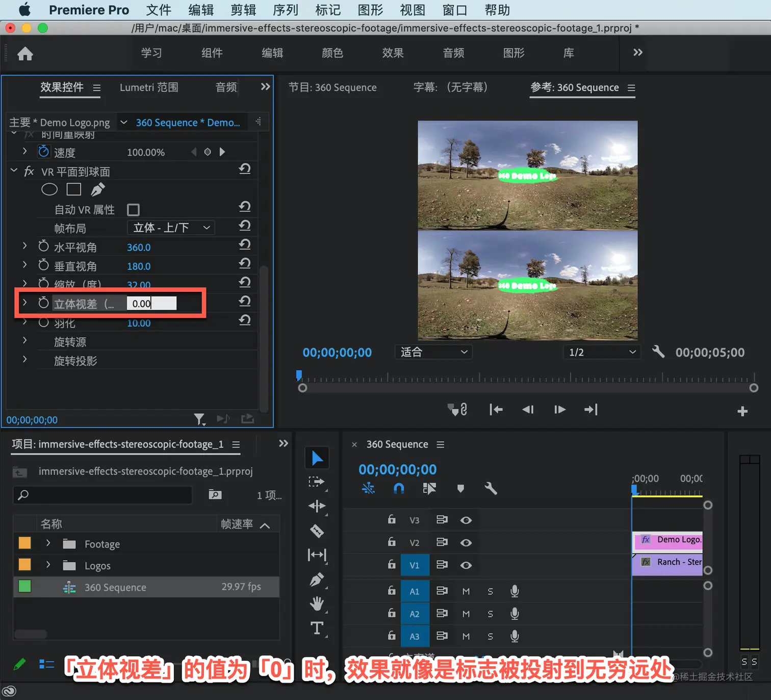Toggle V3 track output eye
Image resolution: width=771 pixels, height=700 pixels.
(466, 520)
